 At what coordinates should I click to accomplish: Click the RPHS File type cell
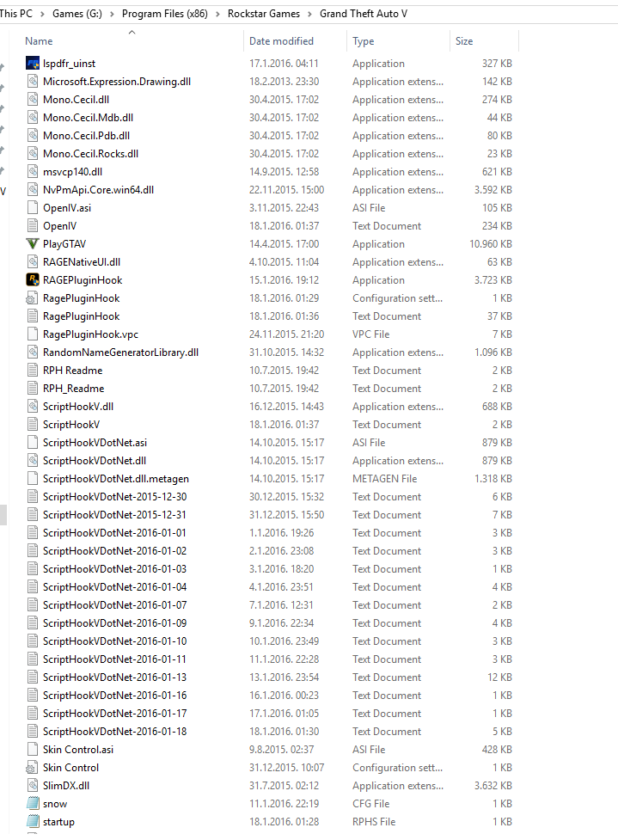pyautogui.click(x=374, y=821)
